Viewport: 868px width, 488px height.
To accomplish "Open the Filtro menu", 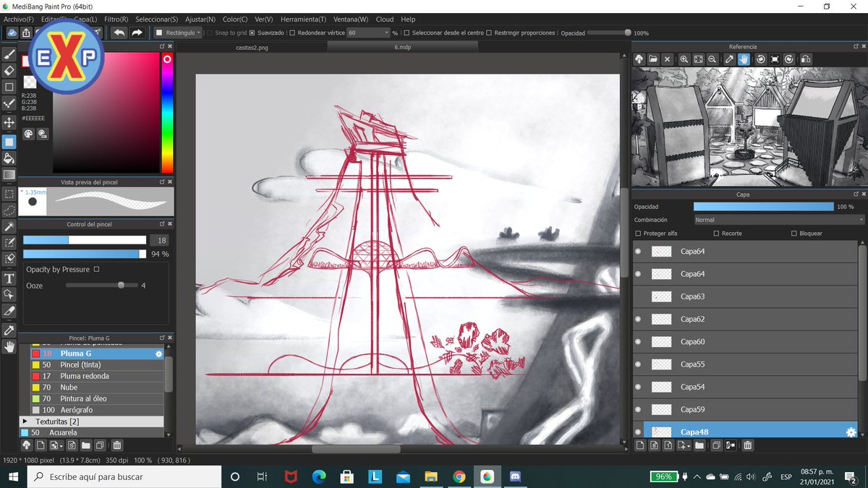I will point(116,20).
